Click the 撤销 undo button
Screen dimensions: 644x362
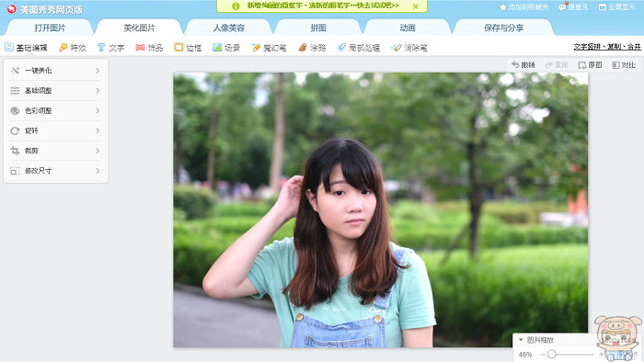click(523, 65)
